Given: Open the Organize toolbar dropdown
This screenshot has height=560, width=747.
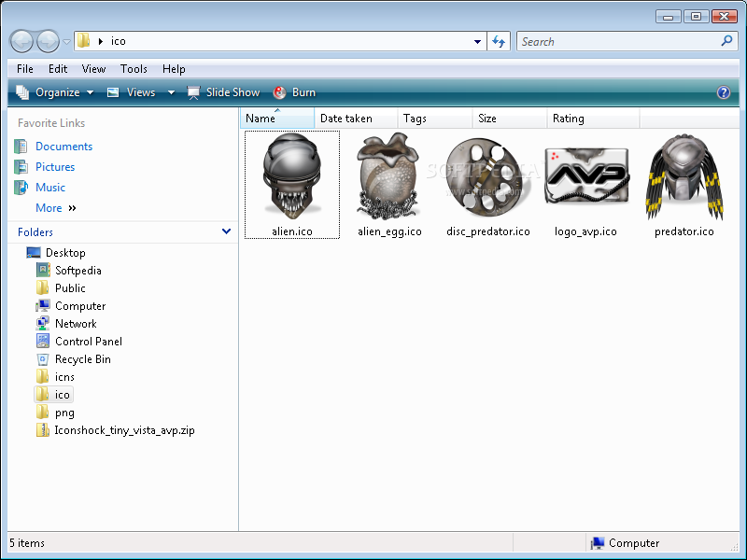Looking at the screenshot, I should (54, 92).
